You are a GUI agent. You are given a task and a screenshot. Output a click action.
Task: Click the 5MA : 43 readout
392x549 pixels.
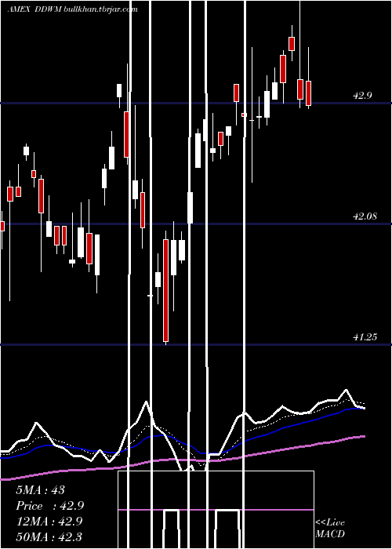(40, 490)
